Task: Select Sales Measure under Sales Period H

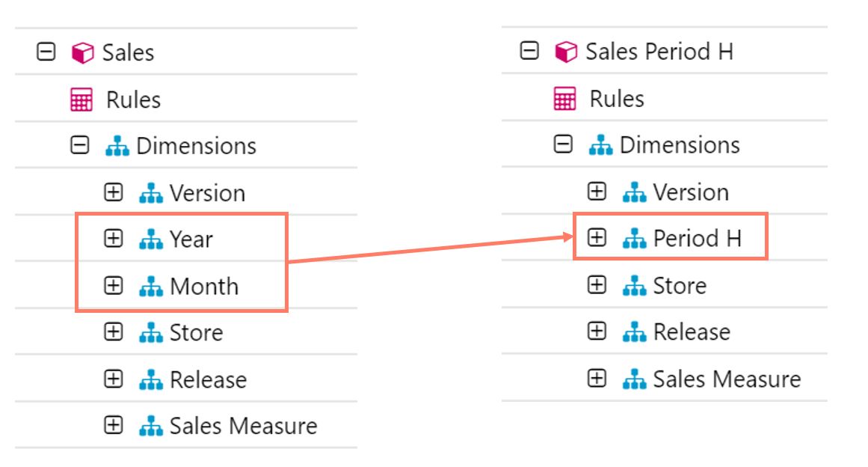Action: pyautogui.click(x=726, y=379)
